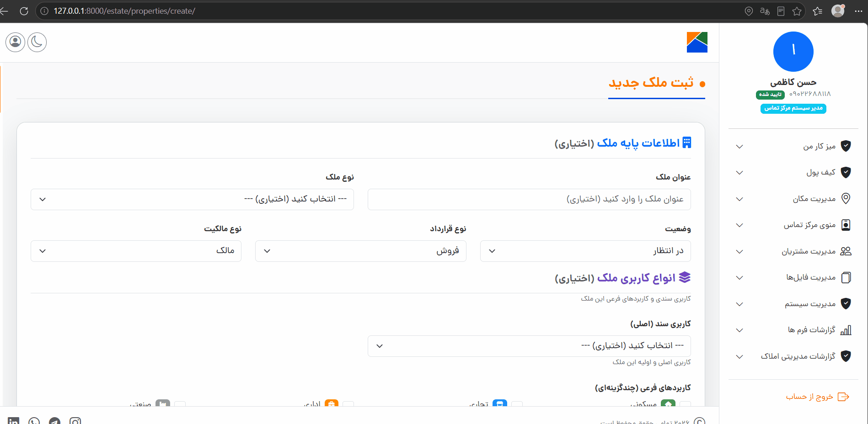This screenshot has width=868, height=424.
Task: Add page to favorites with star icon
Action: coord(797,11)
